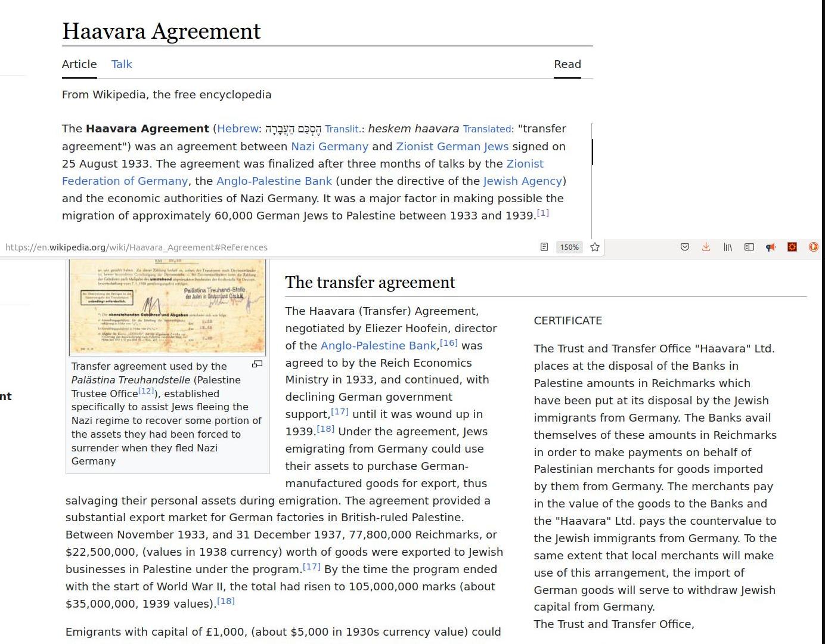Screen dimensions: 825x644
Task: Click the 'Palästina Treuhandstelle' caption text
Action: coord(131,380)
